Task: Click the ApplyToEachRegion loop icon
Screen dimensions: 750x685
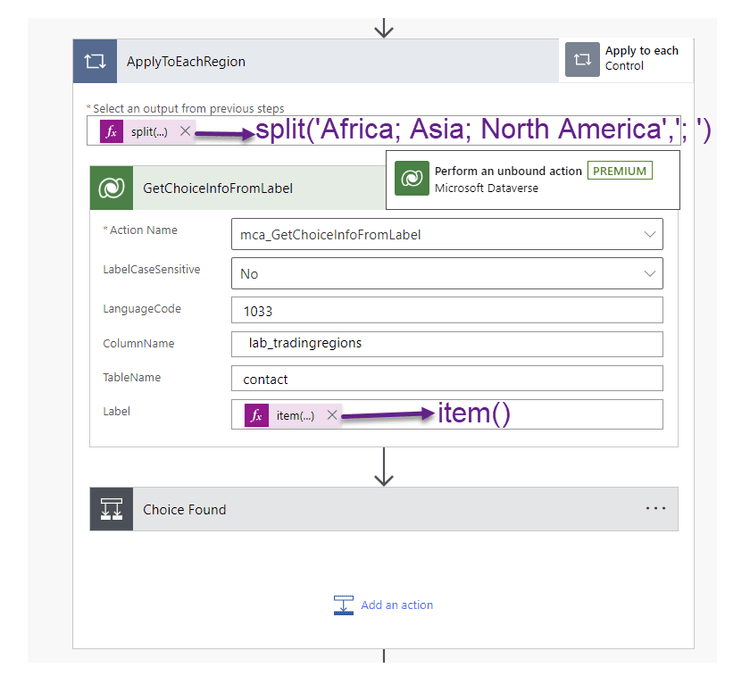Action: click(95, 61)
